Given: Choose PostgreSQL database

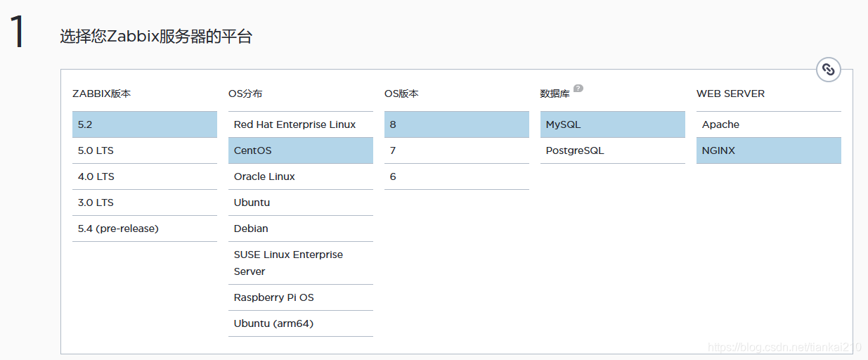Looking at the screenshot, I should (x=613, y=150).
